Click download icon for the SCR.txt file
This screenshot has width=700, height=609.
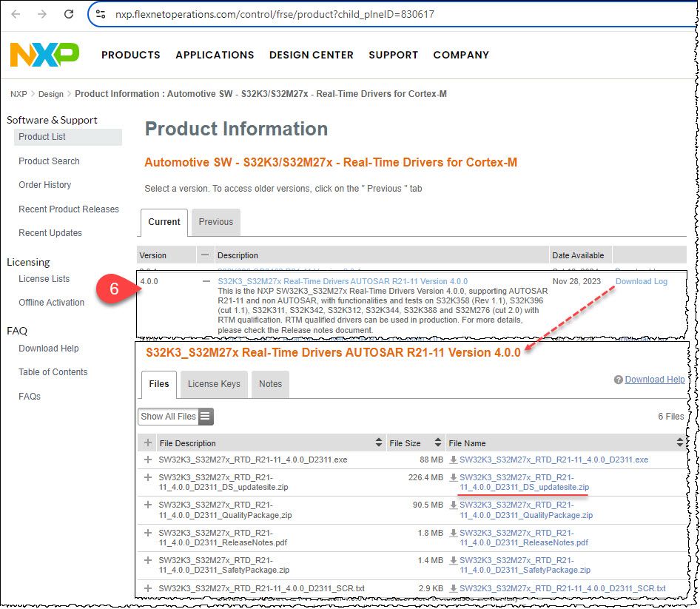click(x=453, y=588)
